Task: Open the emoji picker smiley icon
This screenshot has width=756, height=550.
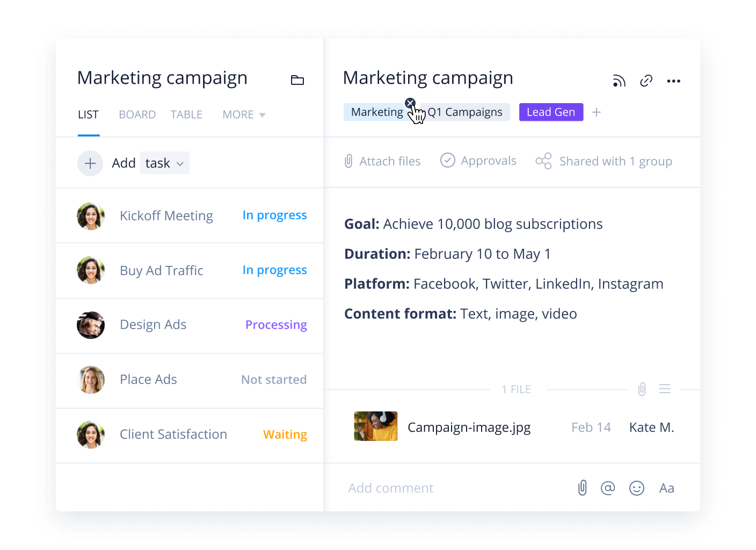Action: 637,488
